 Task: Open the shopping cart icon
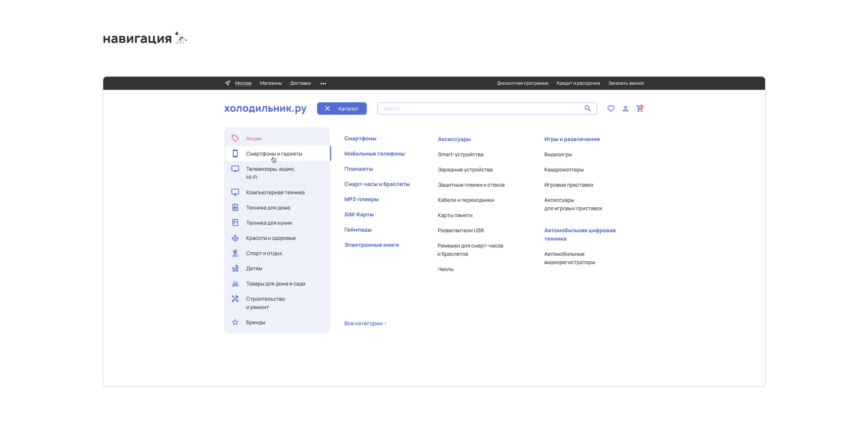pyautogui.click(x=640, y=109)
